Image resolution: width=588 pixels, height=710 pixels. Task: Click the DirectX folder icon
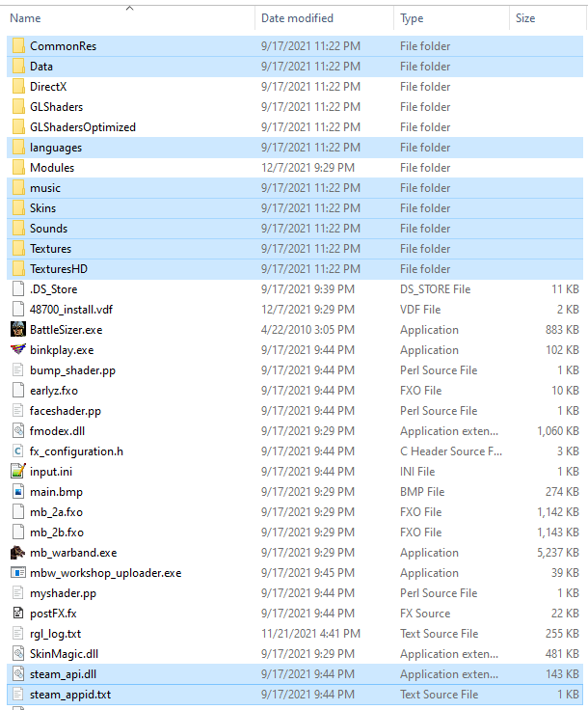pos(18,87)
